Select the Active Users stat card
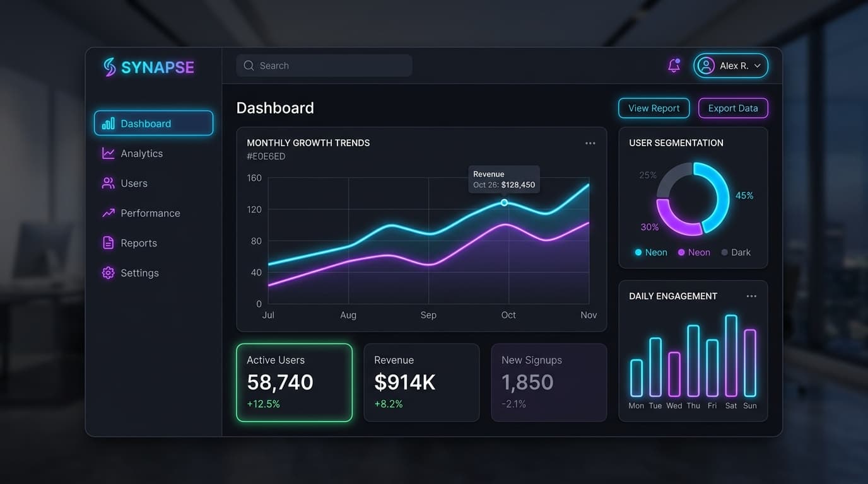The height and width of the screenshot is (484, 868). pos(294,383)
